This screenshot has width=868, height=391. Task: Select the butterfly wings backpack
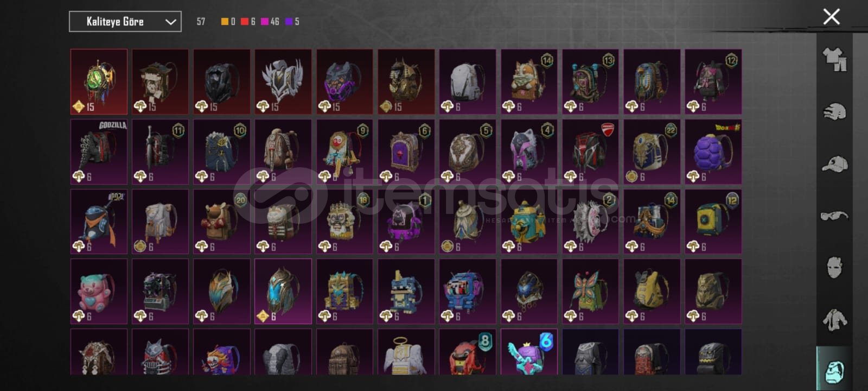(590, 291)
